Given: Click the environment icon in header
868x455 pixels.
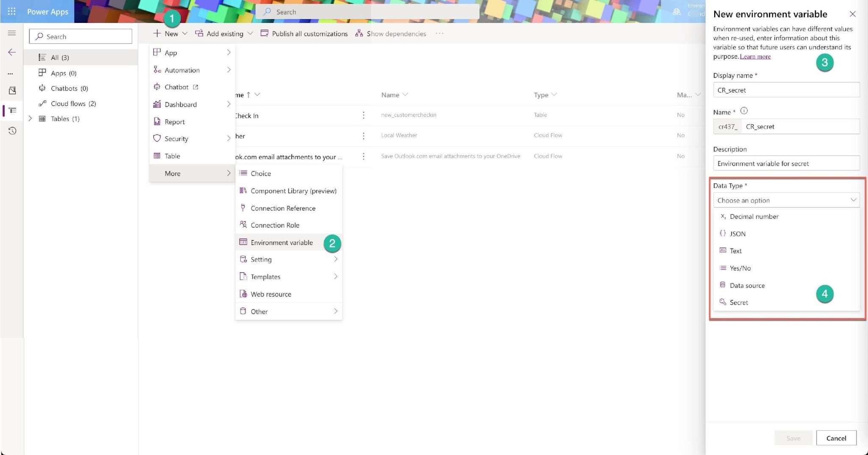Looking at the screenshot, I should pos(677,12).
